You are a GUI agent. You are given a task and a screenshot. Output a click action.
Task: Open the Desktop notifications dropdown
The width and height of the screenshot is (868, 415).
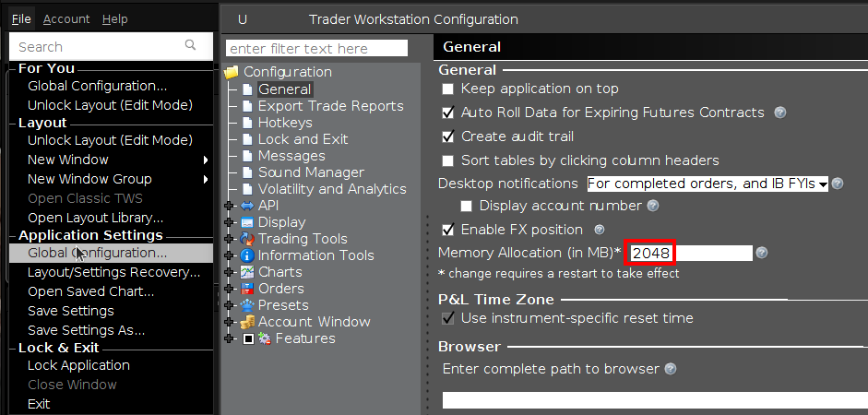(707, 184)
